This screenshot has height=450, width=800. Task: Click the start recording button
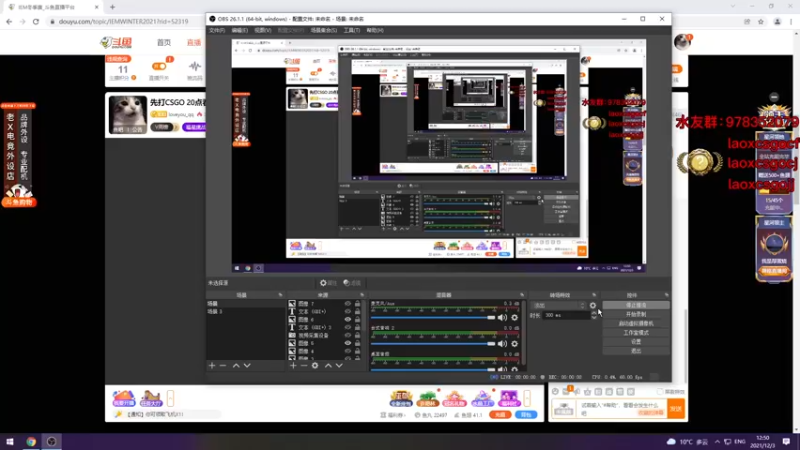click(x=636, y=314)
